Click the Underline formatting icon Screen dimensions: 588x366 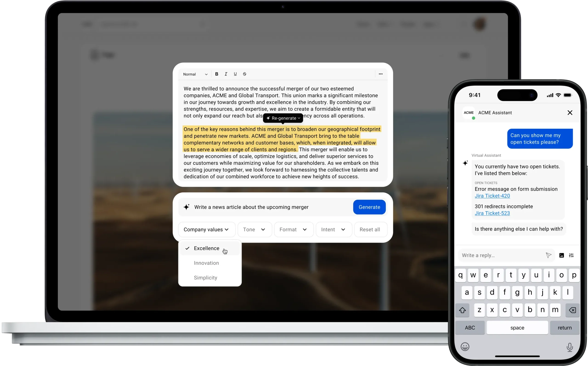coord(235,74)
